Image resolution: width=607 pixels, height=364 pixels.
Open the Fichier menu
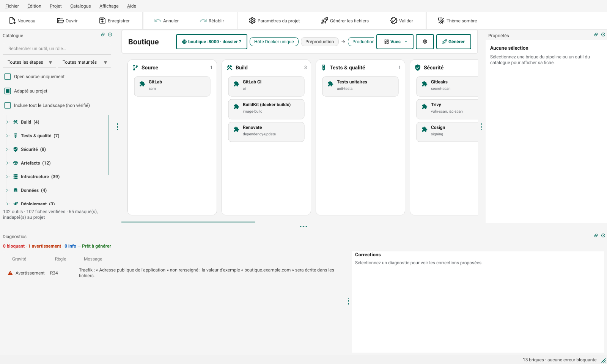point(12,6)
